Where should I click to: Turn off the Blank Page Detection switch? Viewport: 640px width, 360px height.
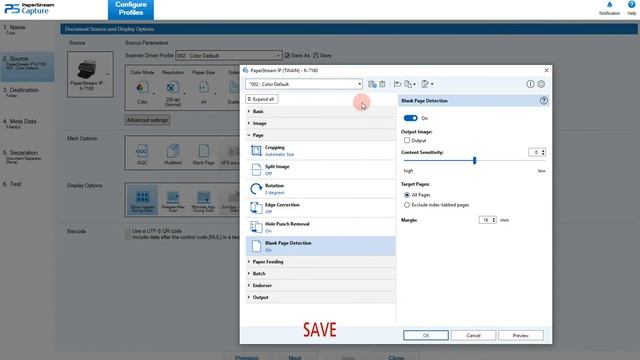pyautogui.click(x=411, y=118)
